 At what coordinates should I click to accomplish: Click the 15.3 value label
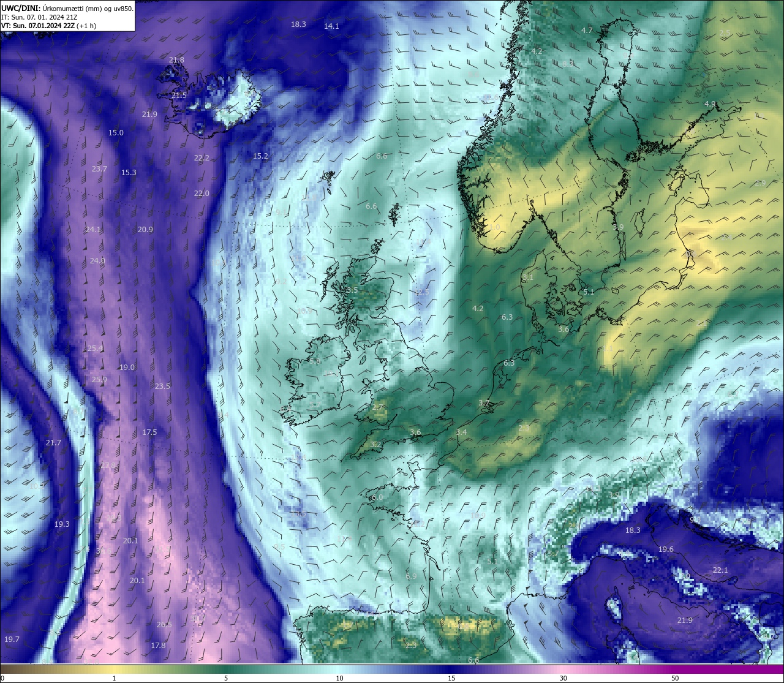coord(129,173)
